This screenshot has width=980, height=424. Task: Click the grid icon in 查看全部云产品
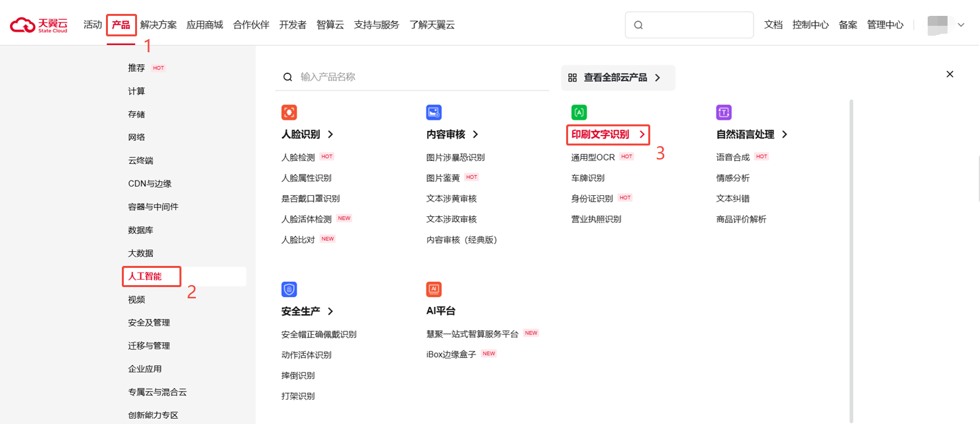[x=572, y=77]
